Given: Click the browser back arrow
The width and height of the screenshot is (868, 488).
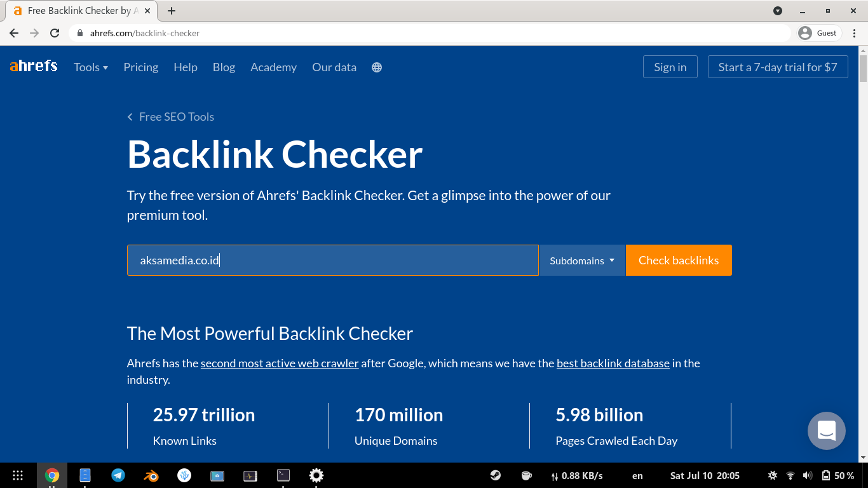Looking at the screenshot, I should pyautogui.click(x=13, y=32).
